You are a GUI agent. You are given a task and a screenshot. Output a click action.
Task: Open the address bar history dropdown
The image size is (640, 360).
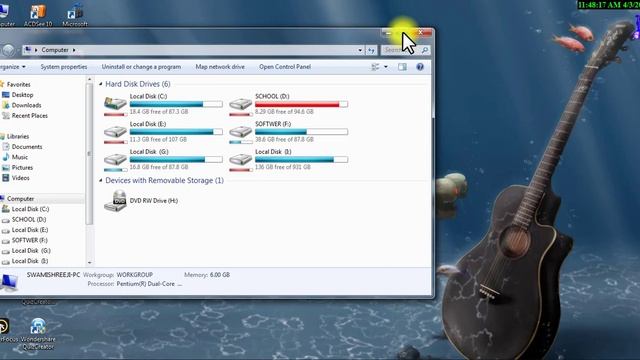pos(360,50)
